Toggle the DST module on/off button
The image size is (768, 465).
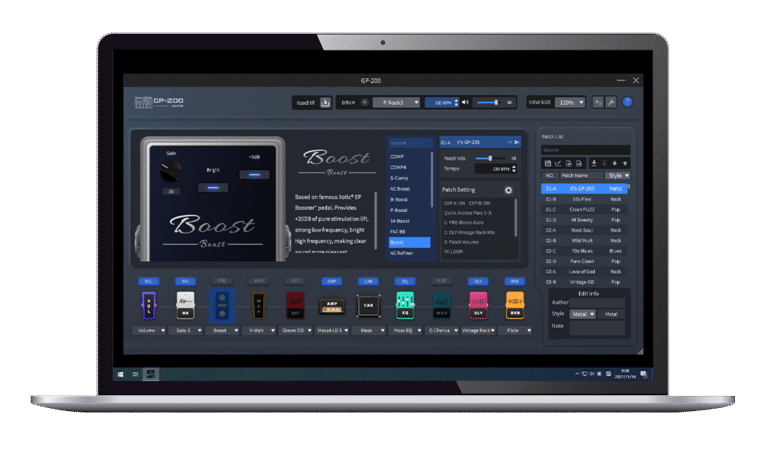point(295,281)
